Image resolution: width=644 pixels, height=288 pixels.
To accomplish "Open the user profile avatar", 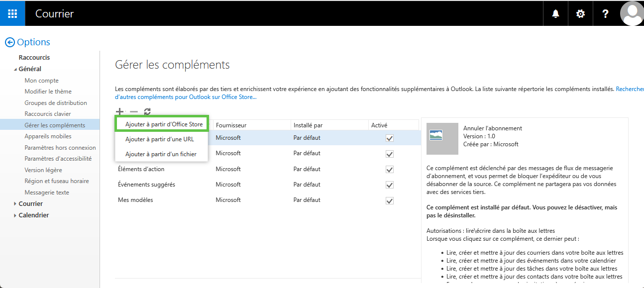I will [x=632, y=13].
